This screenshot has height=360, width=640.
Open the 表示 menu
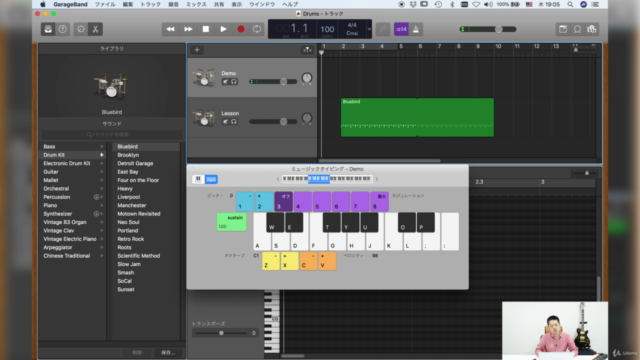237,4
